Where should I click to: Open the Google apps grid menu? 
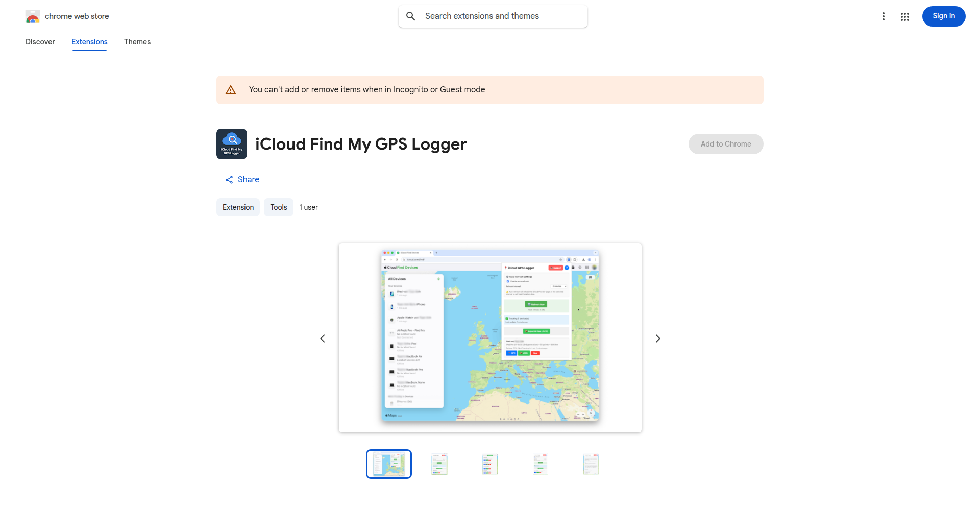pos(905,16)
